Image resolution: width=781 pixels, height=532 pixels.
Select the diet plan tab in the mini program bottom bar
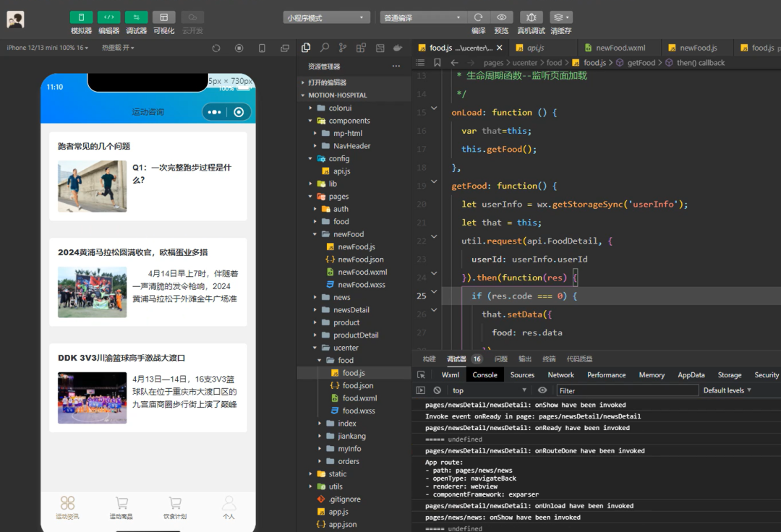(175, 507)
